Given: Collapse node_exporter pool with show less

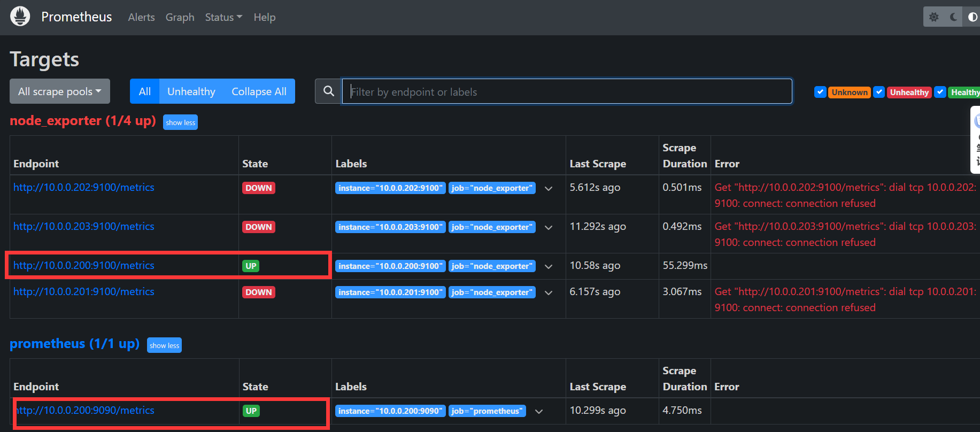Looking at the screenshot, I should (181, 122).
